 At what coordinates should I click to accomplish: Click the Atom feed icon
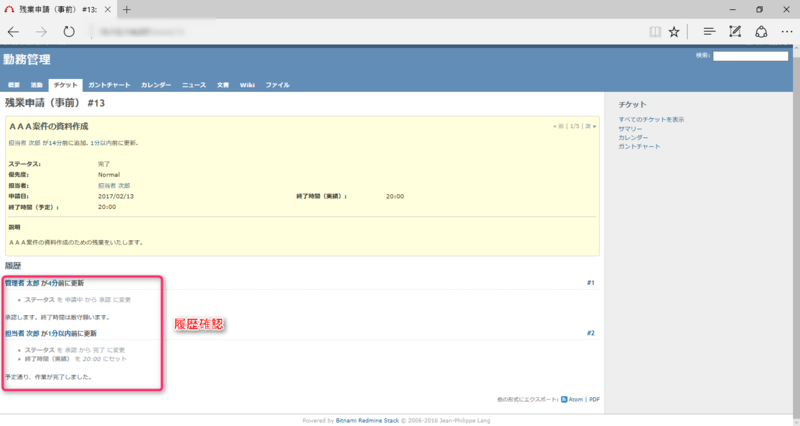564,399
